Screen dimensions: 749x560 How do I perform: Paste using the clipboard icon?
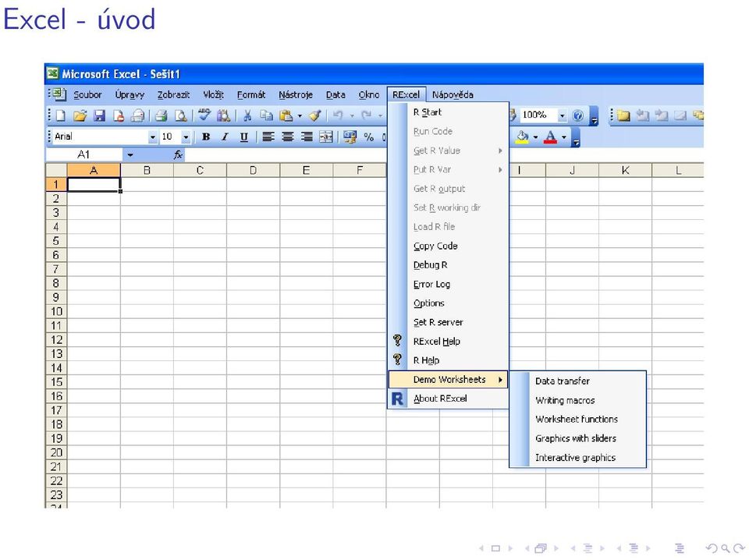[286, 115]
